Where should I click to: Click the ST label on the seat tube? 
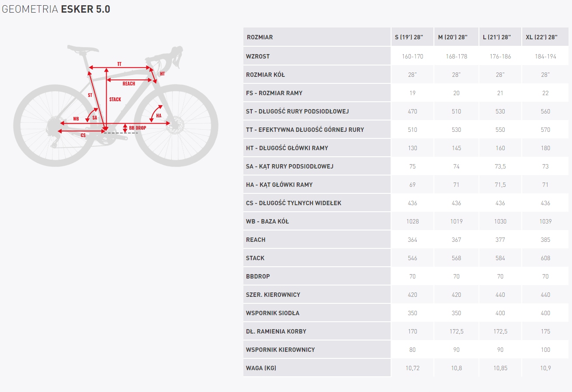(x=90, y=95)
